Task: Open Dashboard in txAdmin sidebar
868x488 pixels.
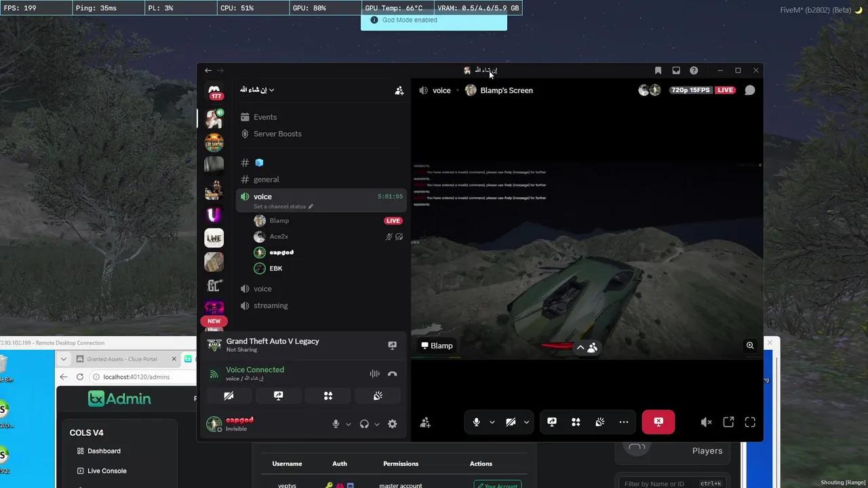Action: coord(104,451)
